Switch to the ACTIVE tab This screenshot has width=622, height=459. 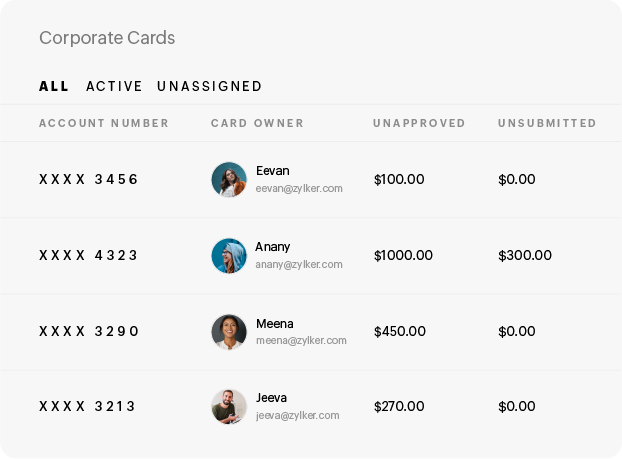click(x=114, y=87)
